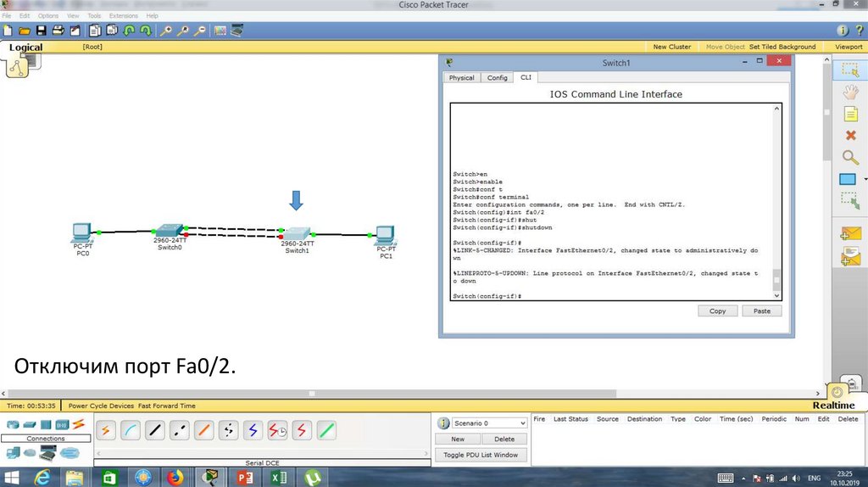Select the Console cable connection
This screenshot has height=487, width=868.
pos(130,430)
